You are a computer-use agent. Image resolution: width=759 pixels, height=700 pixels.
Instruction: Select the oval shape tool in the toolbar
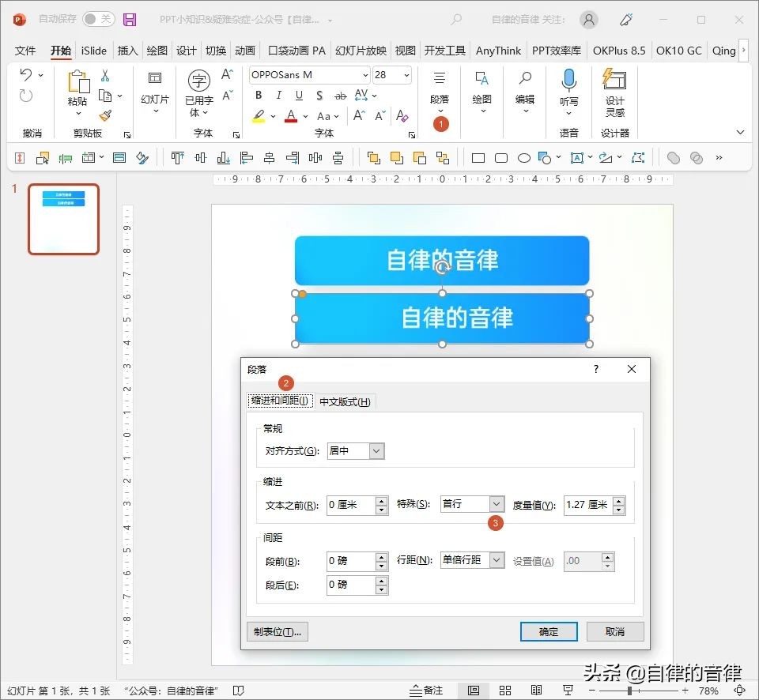click(523, 157)
